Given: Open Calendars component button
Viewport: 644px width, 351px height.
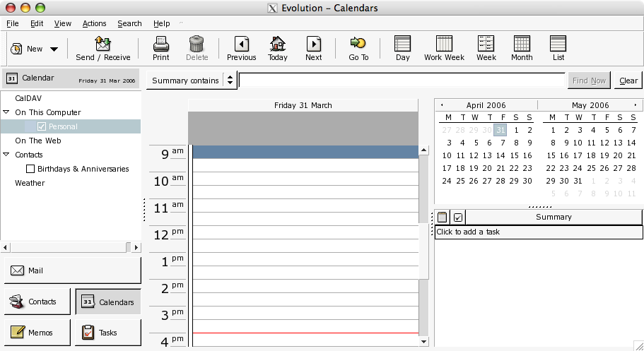Looking at the screenshot, I should pos(108,302).
